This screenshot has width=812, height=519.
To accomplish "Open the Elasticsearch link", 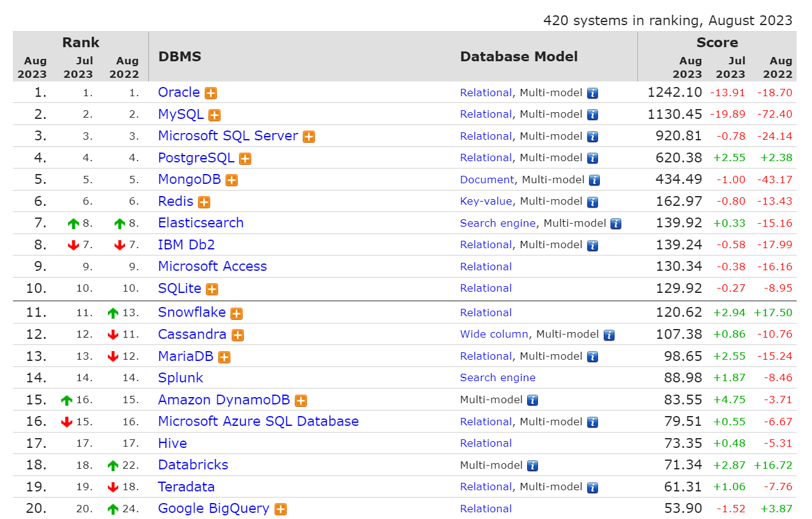I will pos(201,222).
